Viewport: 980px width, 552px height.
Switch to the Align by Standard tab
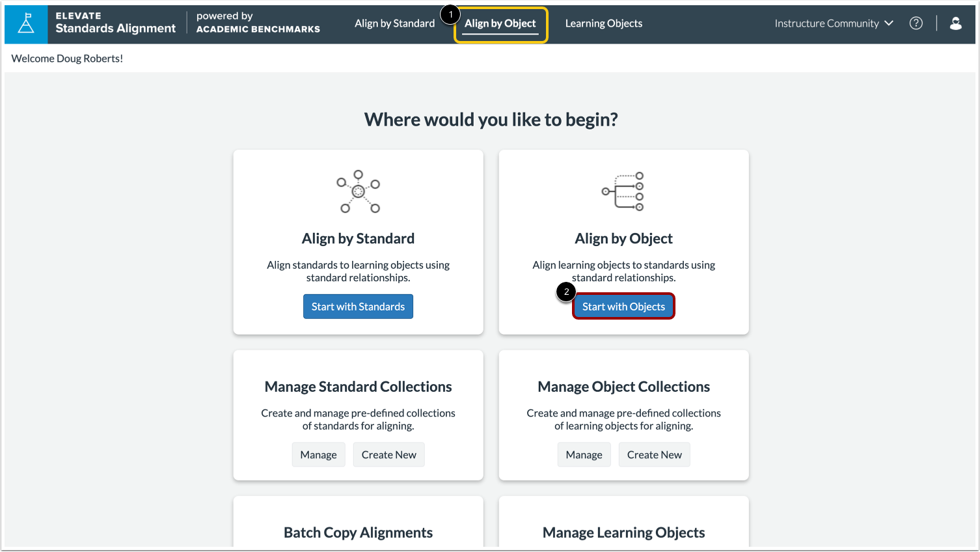coord(394,23)
